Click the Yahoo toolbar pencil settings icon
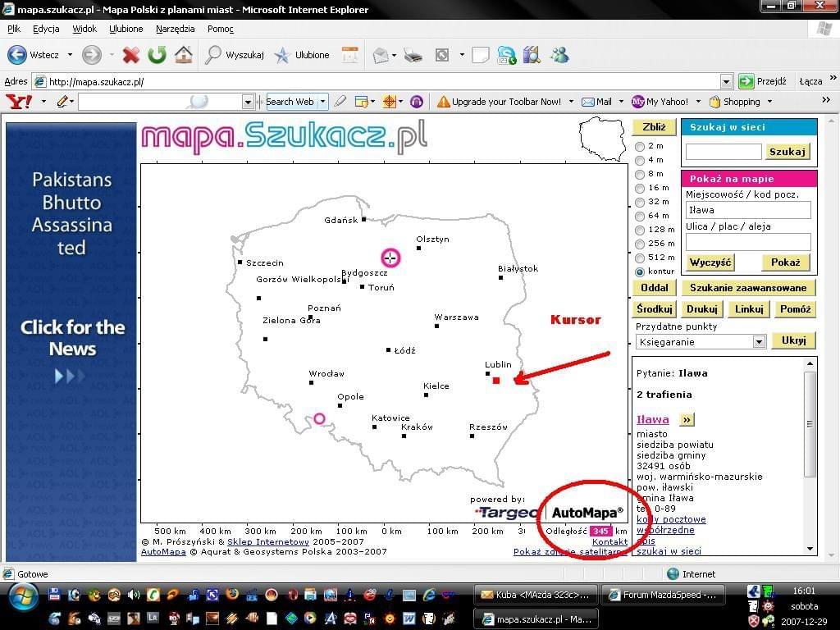The width and height of the screenshot is (840, 630). [62, 101]
